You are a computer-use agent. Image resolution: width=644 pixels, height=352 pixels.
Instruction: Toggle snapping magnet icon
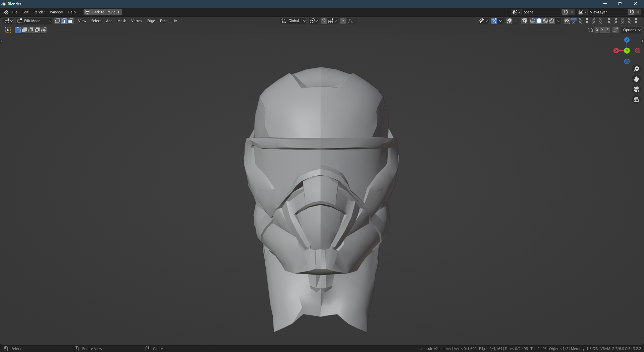click(324, 21)
